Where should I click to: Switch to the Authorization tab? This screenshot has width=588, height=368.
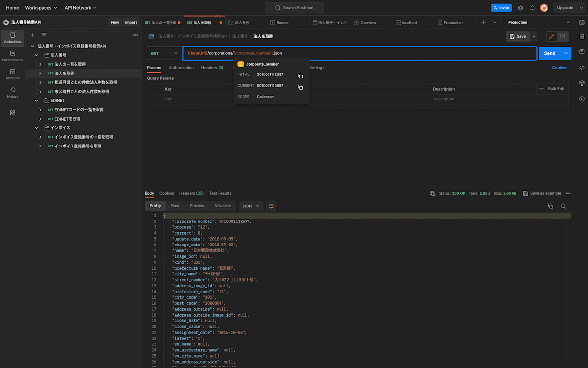(x=181, y=68)
